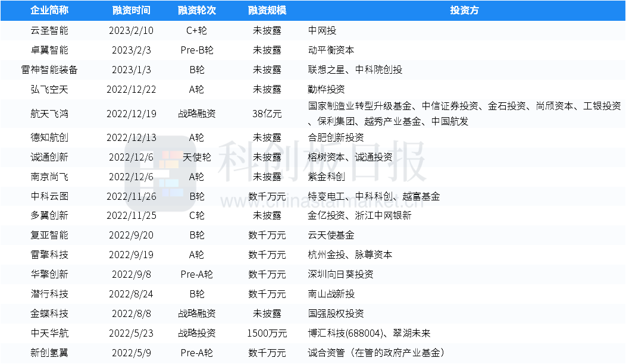Click investors 博汇科技(688004)、翠湖未来
Image resolution: width=626 pixels, height=364 pixels.
tap(370, 333)
